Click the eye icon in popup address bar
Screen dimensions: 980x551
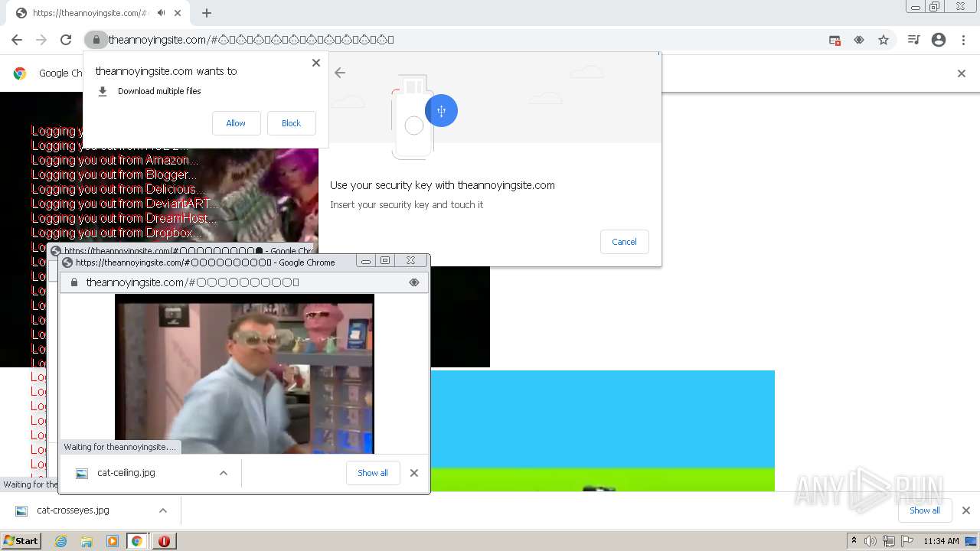coord(414,282)
